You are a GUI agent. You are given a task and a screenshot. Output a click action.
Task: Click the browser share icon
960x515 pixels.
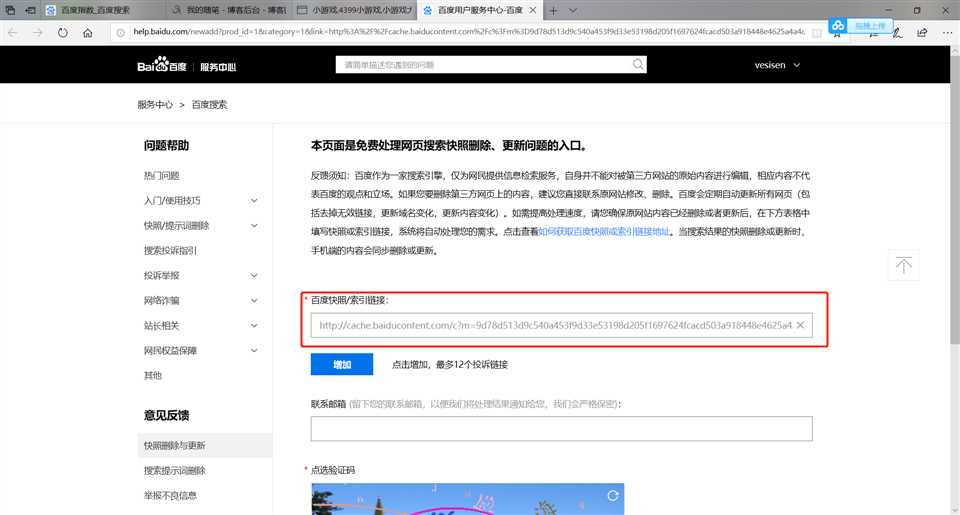tap(922, 32)
